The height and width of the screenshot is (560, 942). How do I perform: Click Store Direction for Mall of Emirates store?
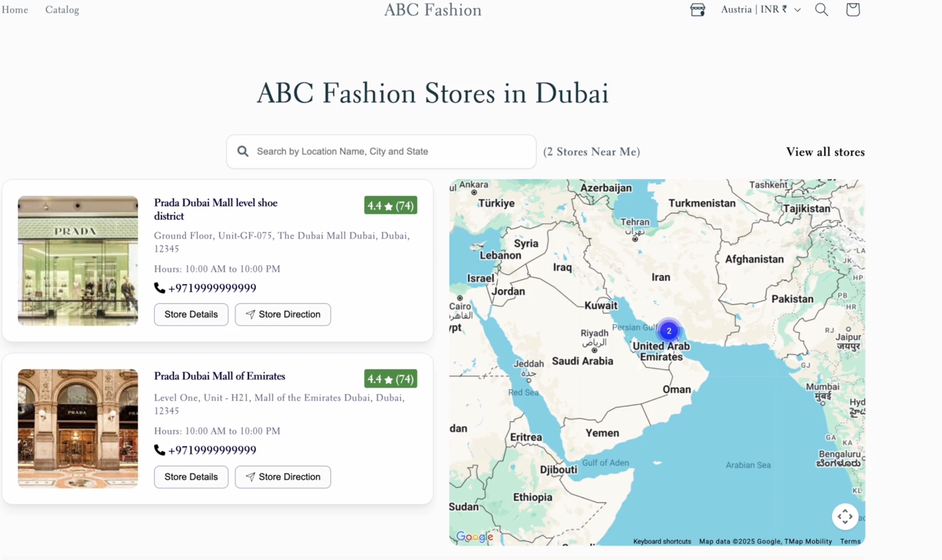(x=283, y=477)
